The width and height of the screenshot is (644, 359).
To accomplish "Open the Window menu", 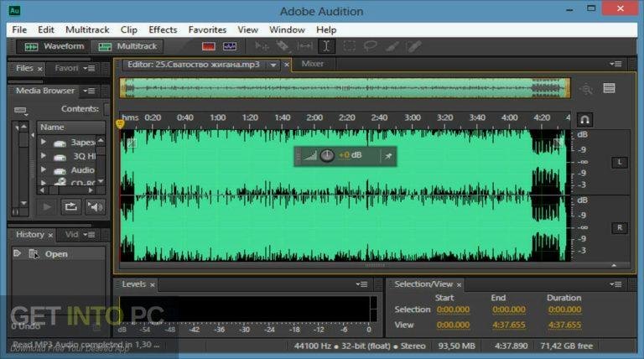I will tap(287, 29).
